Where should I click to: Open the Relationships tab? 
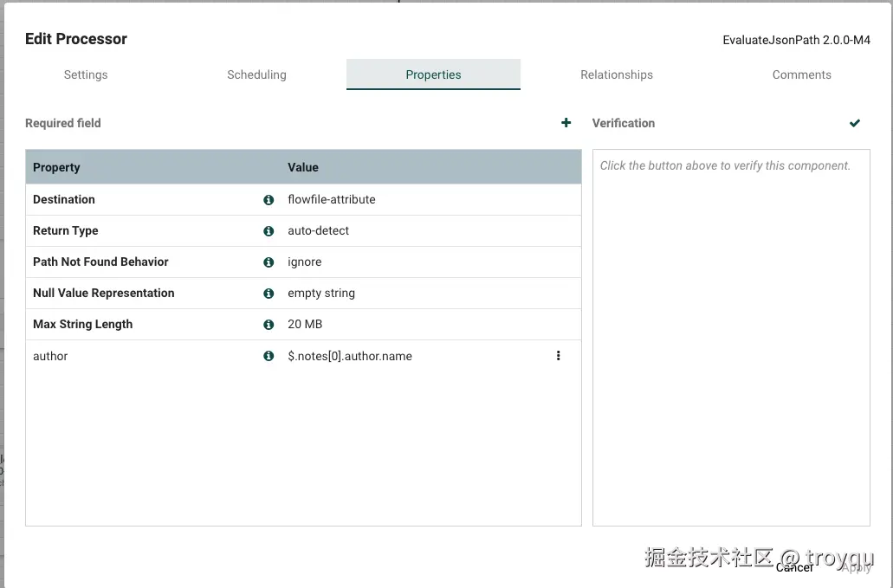[617, 74]
